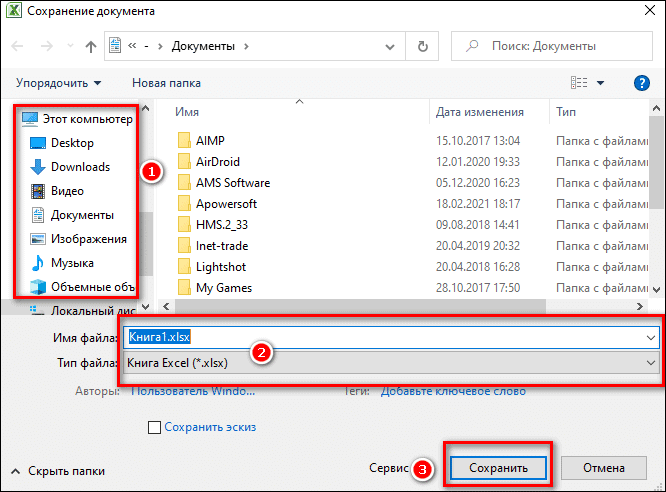Change the view layout icon
This screenshot has width=666, height=492.
pyautogui.click(x=579, y=82)
